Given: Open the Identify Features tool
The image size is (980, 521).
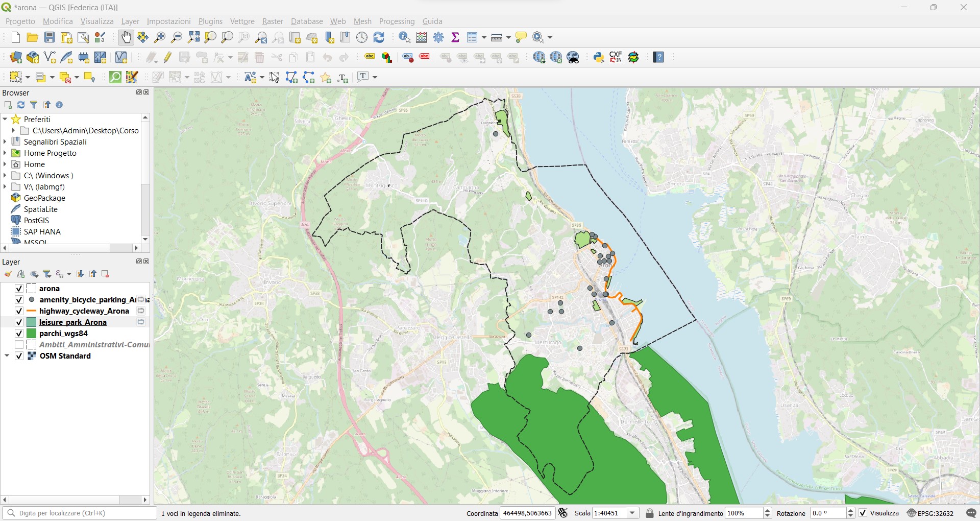Looking at the screenshot, I should click(405, 38).
